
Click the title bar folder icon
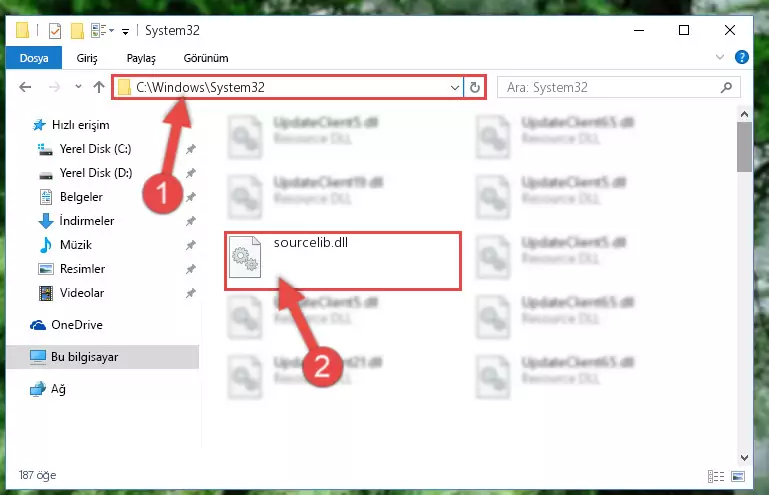(x=22, y=30)
